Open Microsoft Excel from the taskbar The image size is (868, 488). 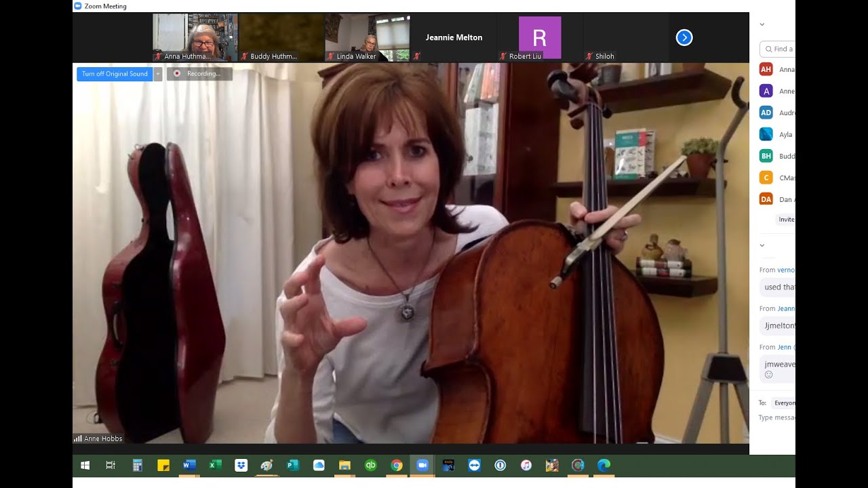tap(215, 465)
